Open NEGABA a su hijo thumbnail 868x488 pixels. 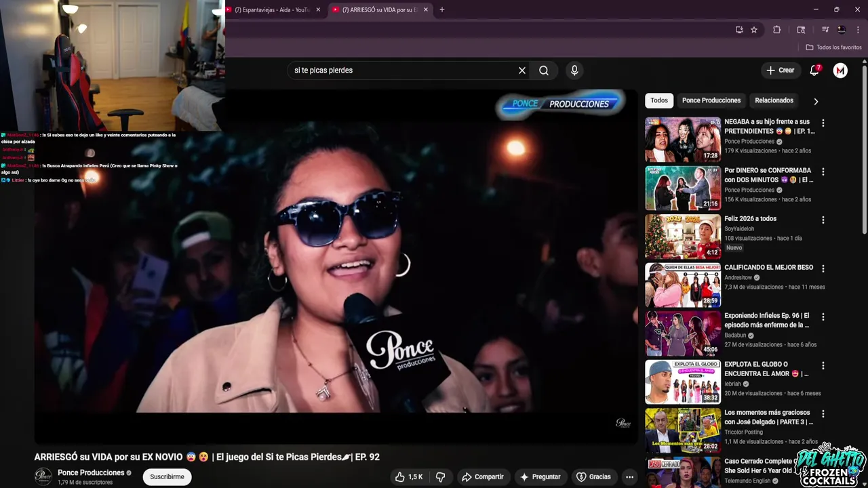pyautogui.click(x=683, y=140)
